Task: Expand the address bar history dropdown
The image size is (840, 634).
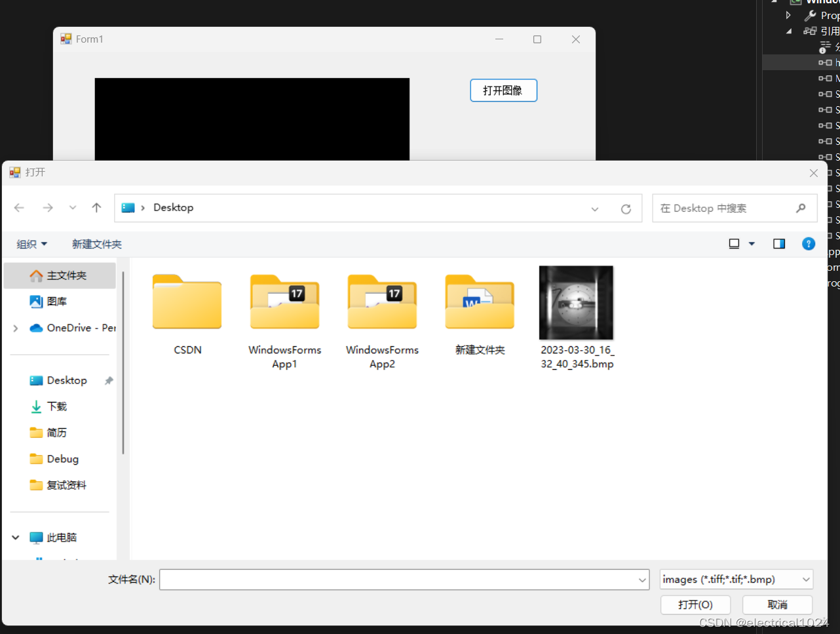Action: [x=595, y=209]
